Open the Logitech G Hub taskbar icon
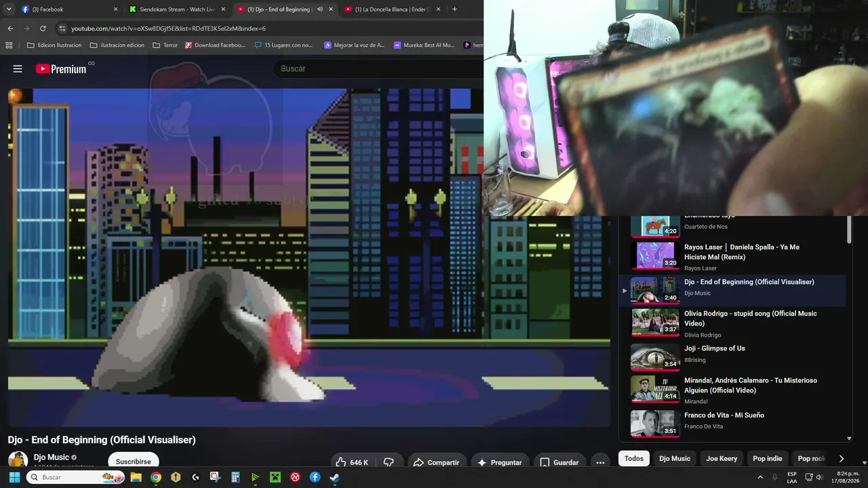The width and height of the screenshot is (868, 488). click(x=196, y=477)
